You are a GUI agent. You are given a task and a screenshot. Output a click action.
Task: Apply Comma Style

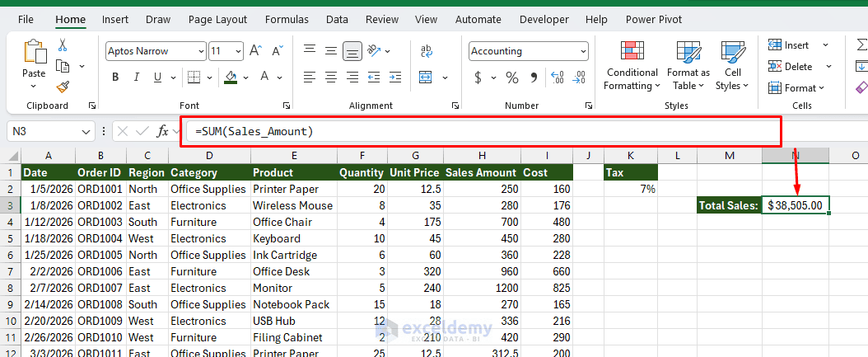[534, 78]
